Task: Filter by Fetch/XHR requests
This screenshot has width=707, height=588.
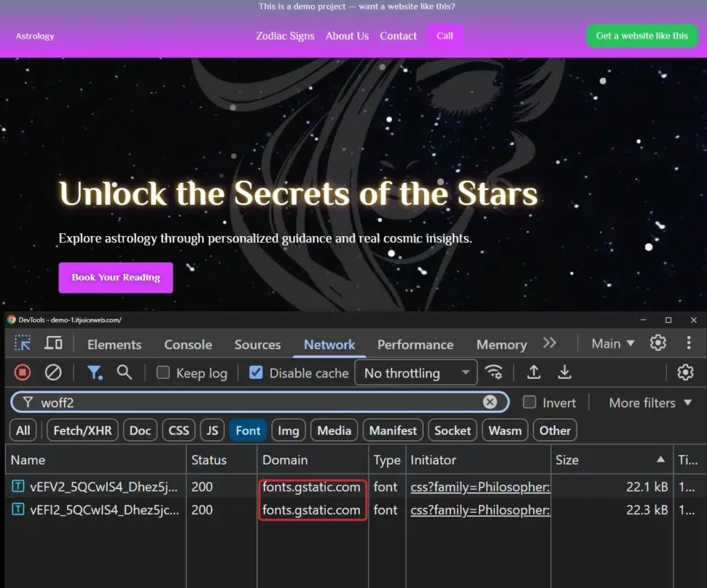Action: pyautogui.click(x=83, y=430)
